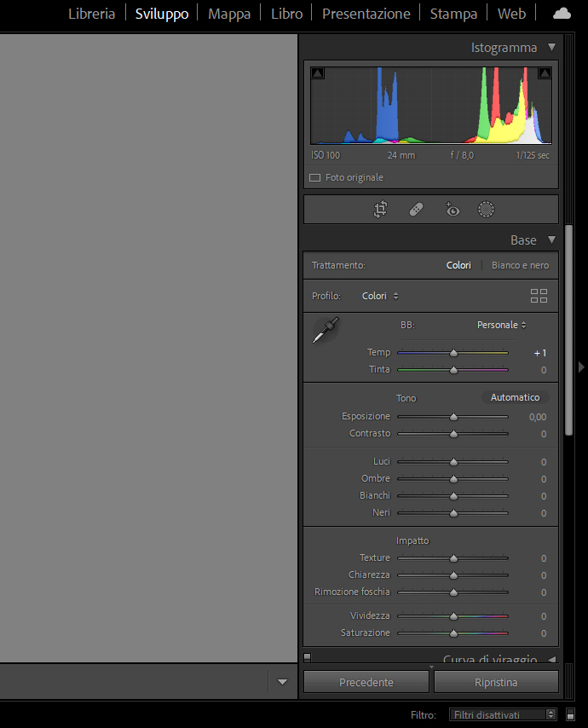Switch to the Stampa module

(453, 14)
